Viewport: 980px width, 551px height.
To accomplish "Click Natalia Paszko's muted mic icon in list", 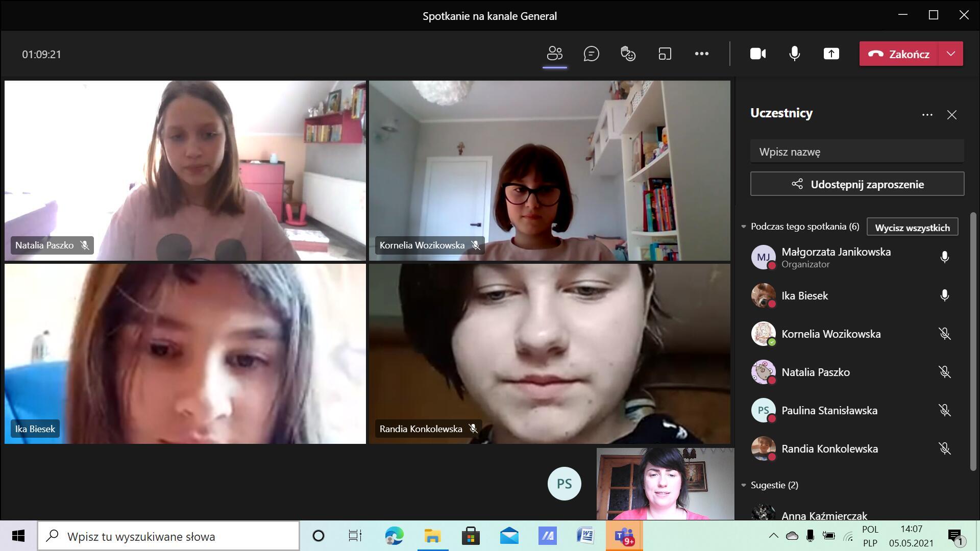I will [x=945, y=372].
